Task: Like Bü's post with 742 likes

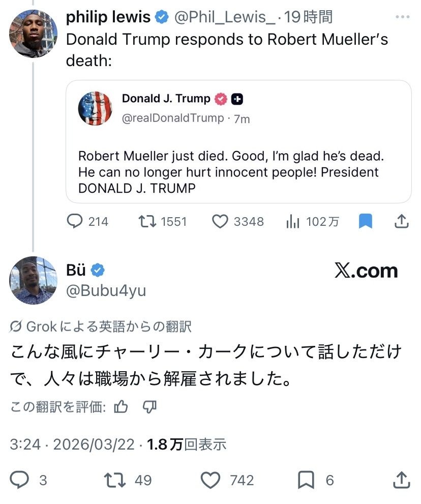Action: coord(211,480)
